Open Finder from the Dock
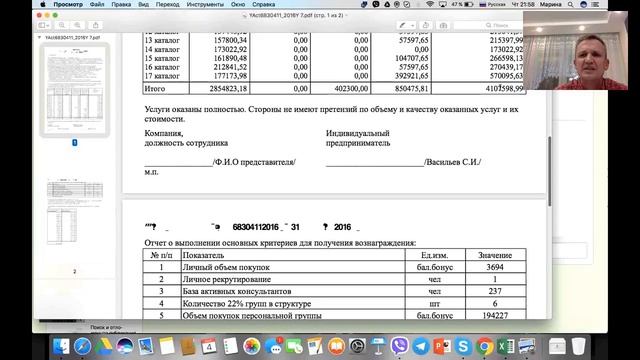 61,347
